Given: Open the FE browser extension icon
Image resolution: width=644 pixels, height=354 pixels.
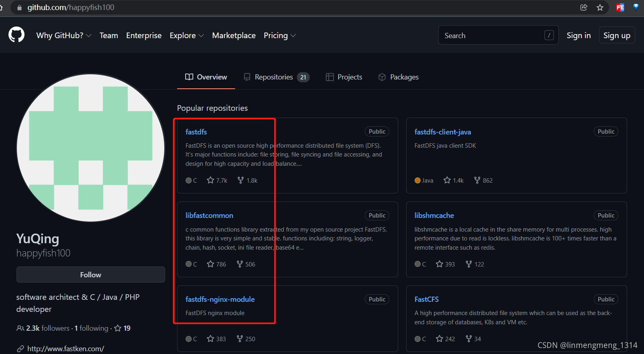Looking at the screenshot, I should pos(620,7).
